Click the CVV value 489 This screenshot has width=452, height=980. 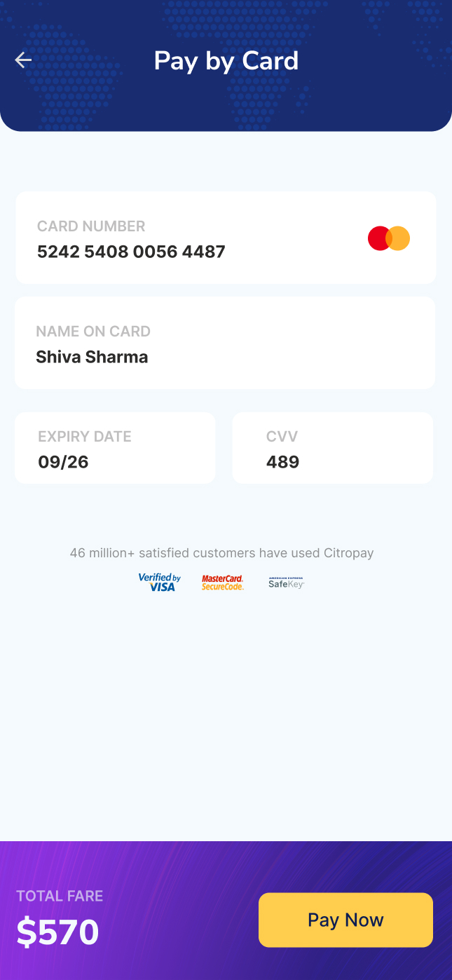[x=282, y=462]
